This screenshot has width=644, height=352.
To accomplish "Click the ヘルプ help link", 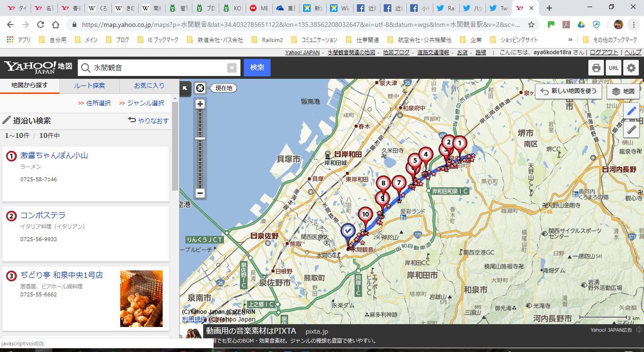I will pos(633,52).
